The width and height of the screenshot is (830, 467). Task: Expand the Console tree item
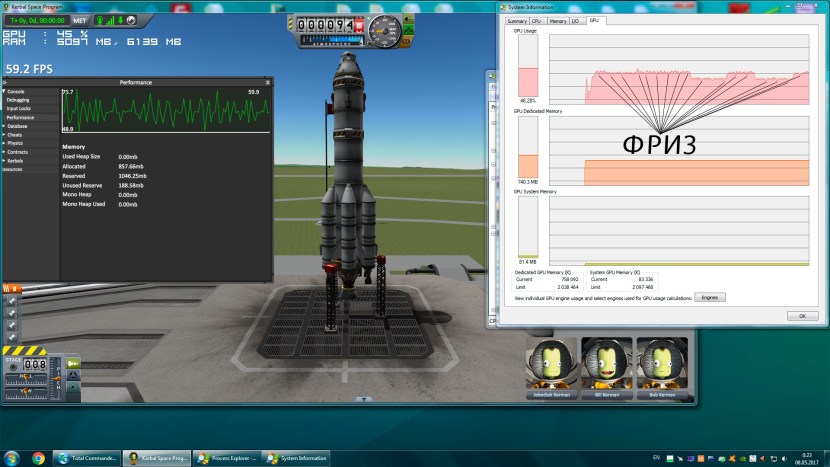[x=14, y=92]
